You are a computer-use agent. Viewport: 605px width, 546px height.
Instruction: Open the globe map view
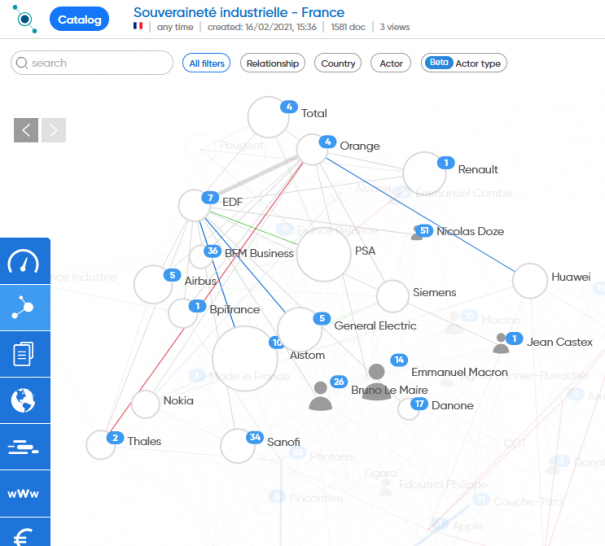(25, 401)
